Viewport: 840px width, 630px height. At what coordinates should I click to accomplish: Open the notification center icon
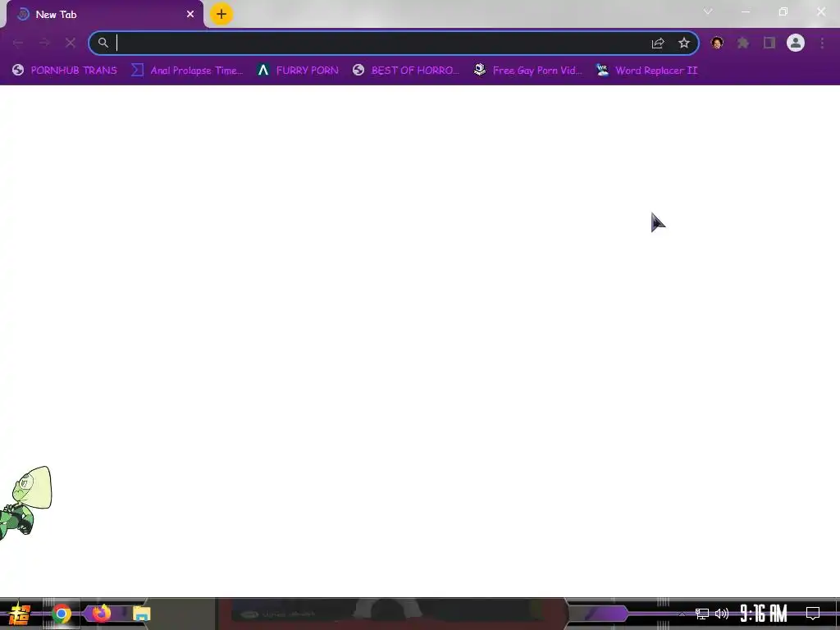point(813,614)
